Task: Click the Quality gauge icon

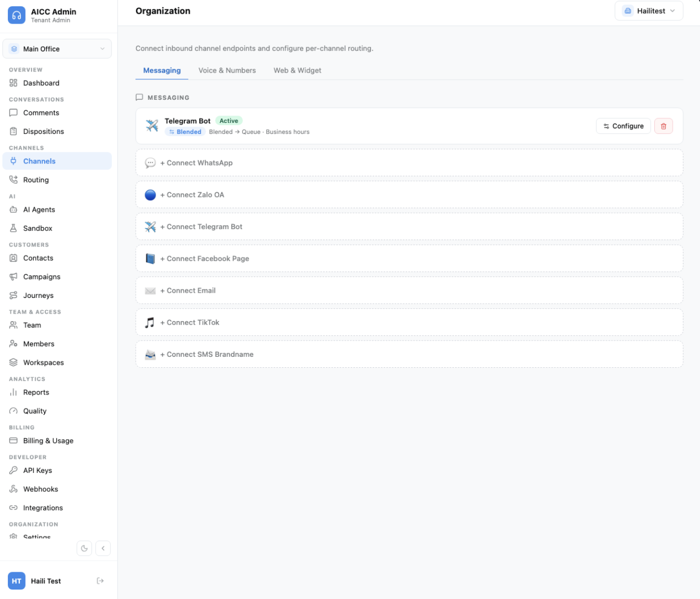Action: (14, 411)
